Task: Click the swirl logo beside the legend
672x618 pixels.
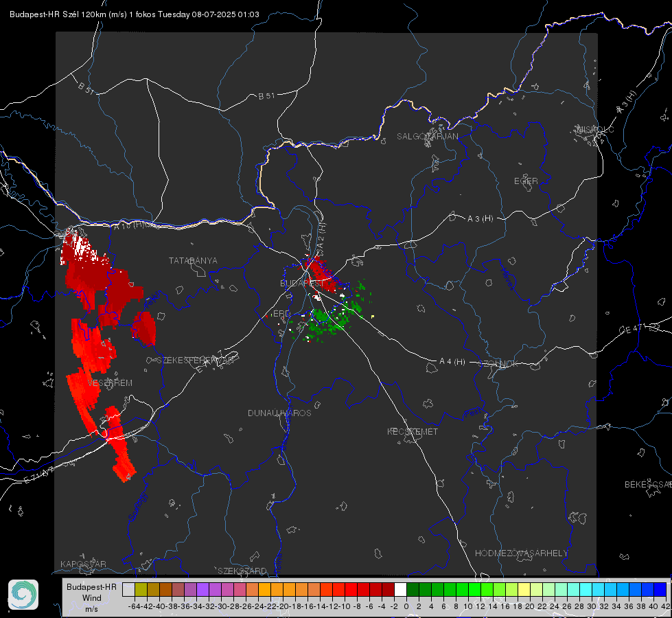Action: [x=23, y=595]
